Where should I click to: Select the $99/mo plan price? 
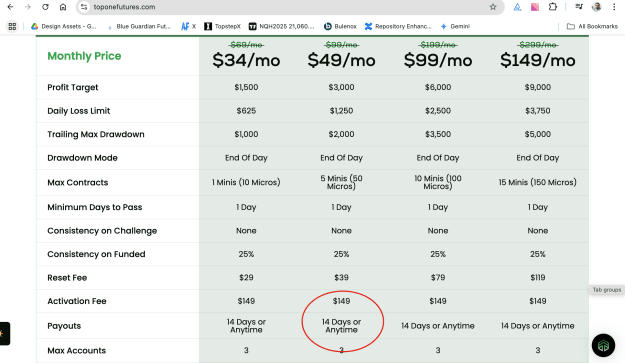[x=438, y=60]
